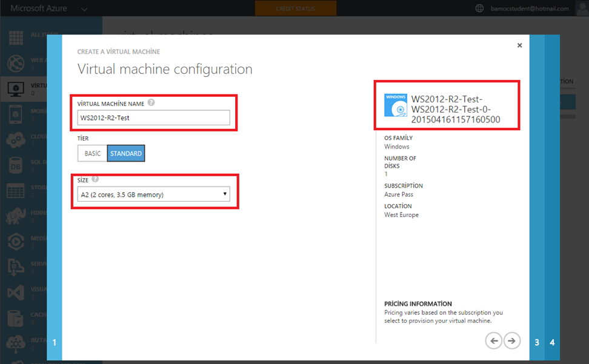589x364 pixels.
Task: Select the Virtual Machines monitor icon in sidebar
Action: 16,89
